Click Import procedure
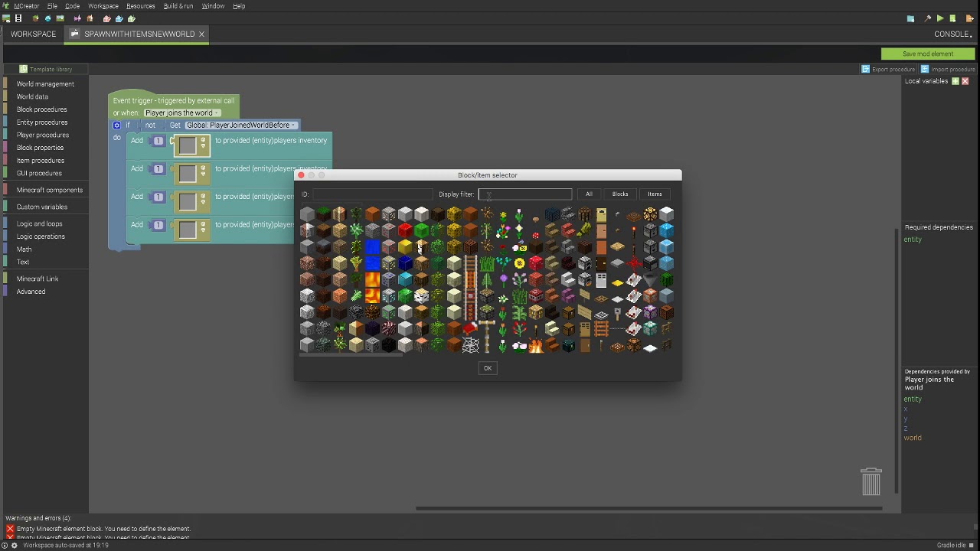This screenshot has height=551, width=980. tap(948, 69)
